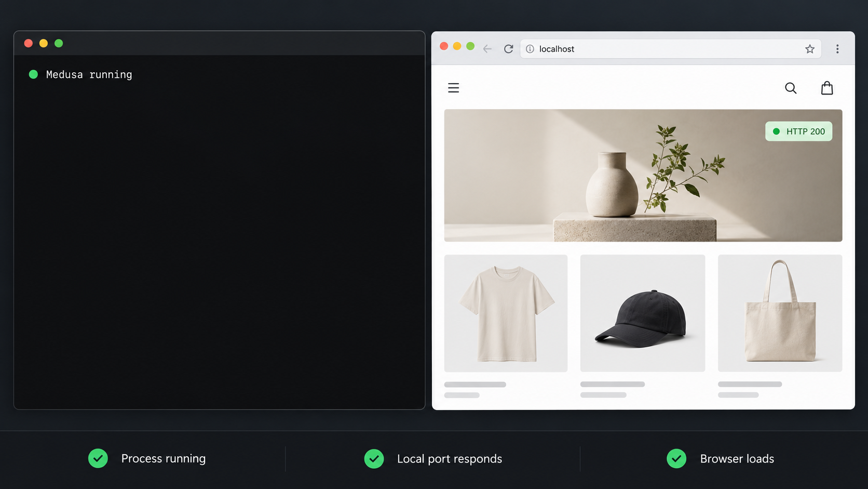Image resolution: width=868 pixels, height=489 pixels.
Task: Click the Browser loads check icon
Action: point(676,458)
